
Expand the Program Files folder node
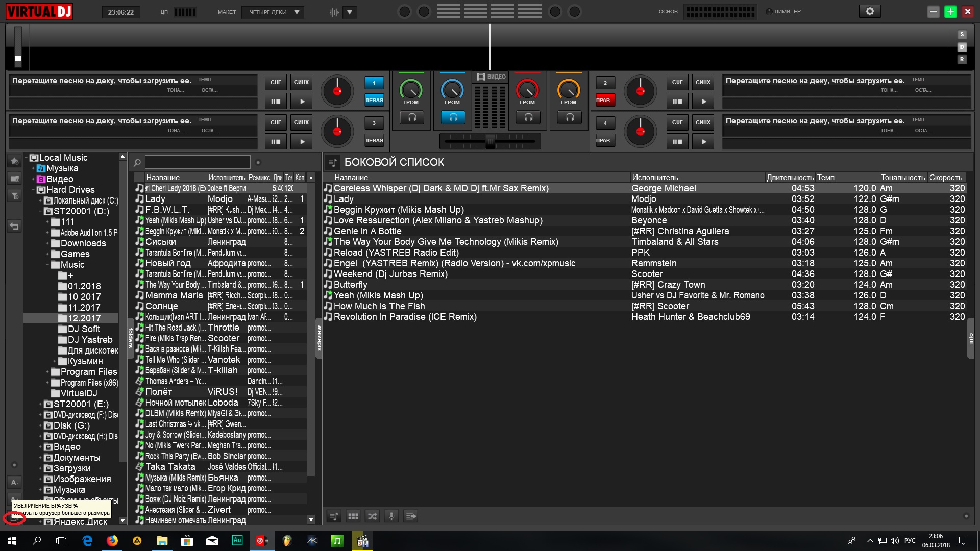coord(47,372)
